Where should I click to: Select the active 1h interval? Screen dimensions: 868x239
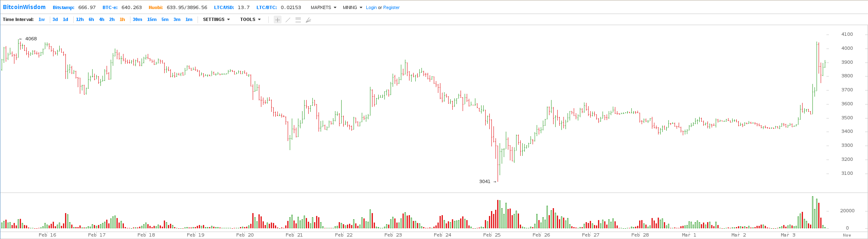click(122, 19)
